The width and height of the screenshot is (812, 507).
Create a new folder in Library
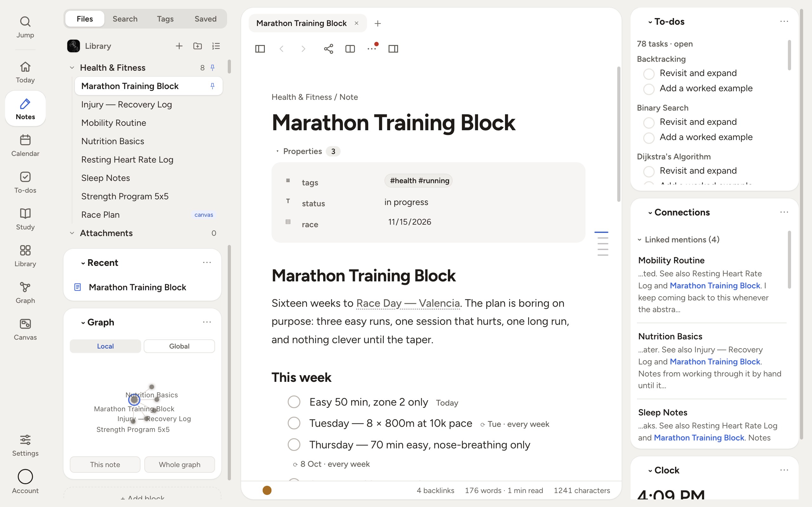click(198, 46)
